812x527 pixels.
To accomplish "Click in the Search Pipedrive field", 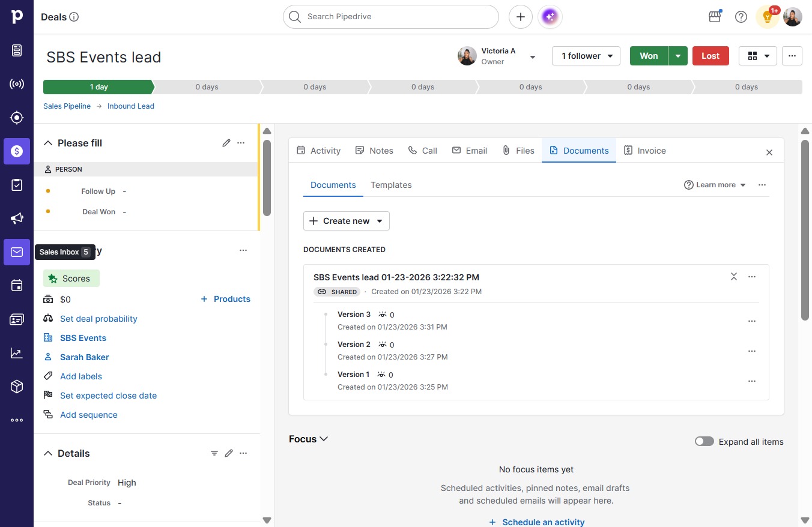I will (391, 17).
